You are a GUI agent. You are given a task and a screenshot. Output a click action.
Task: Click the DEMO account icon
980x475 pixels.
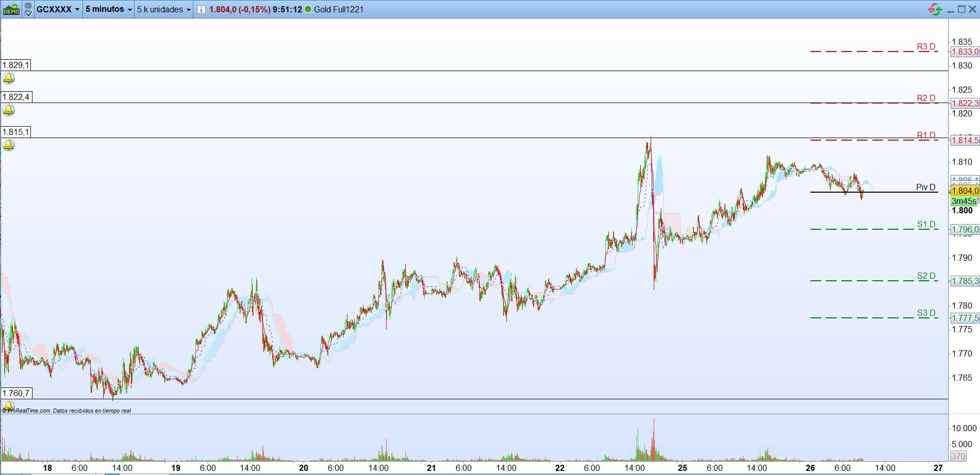pyautogui.click(x=11, y=9)
